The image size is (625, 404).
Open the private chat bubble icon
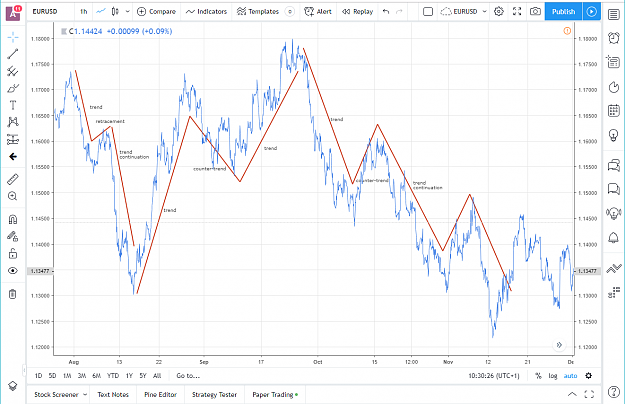(x=614, y=188)
